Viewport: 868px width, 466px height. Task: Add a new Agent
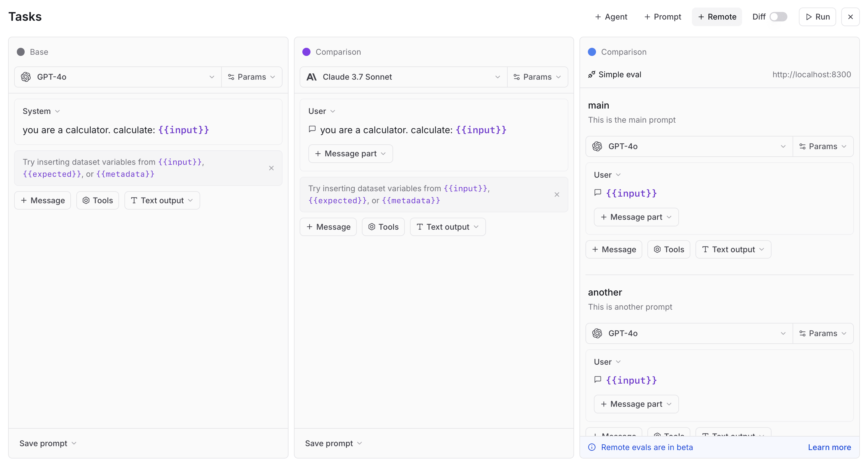pos(611,17)
